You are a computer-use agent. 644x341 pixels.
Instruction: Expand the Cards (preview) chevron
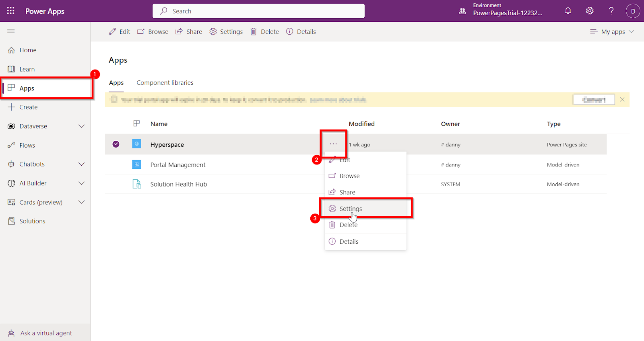[81, 202]
